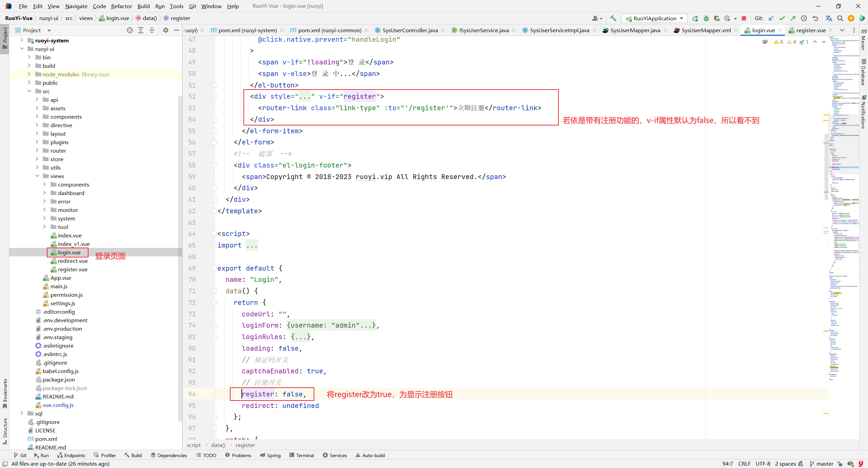
Task: Open the Project view mode dropdown
Action: [49, 30]
